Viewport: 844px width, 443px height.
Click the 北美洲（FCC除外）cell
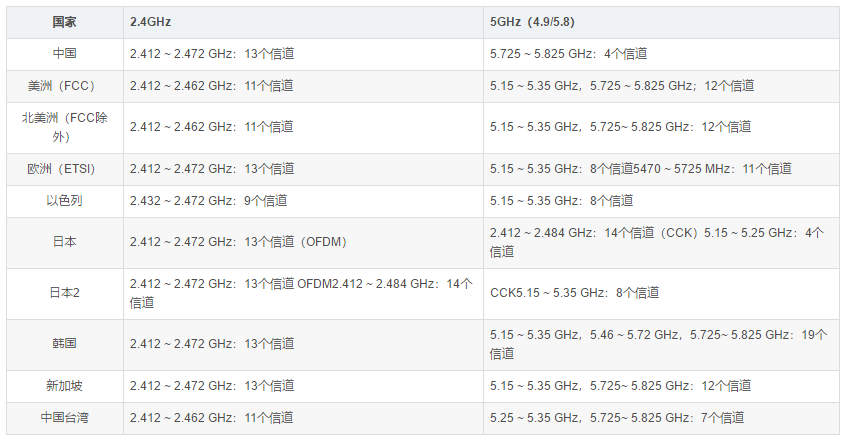65,127
